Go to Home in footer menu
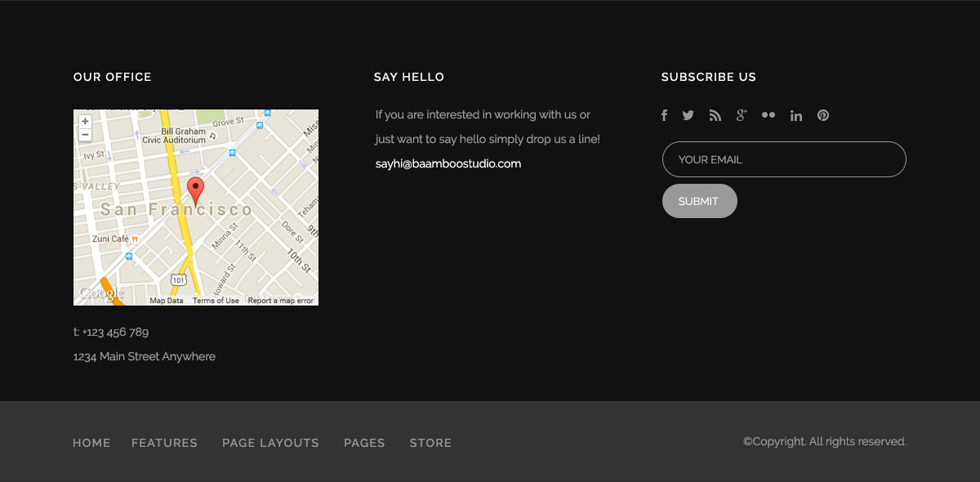980x482 pixels. (x=91, y=443)
